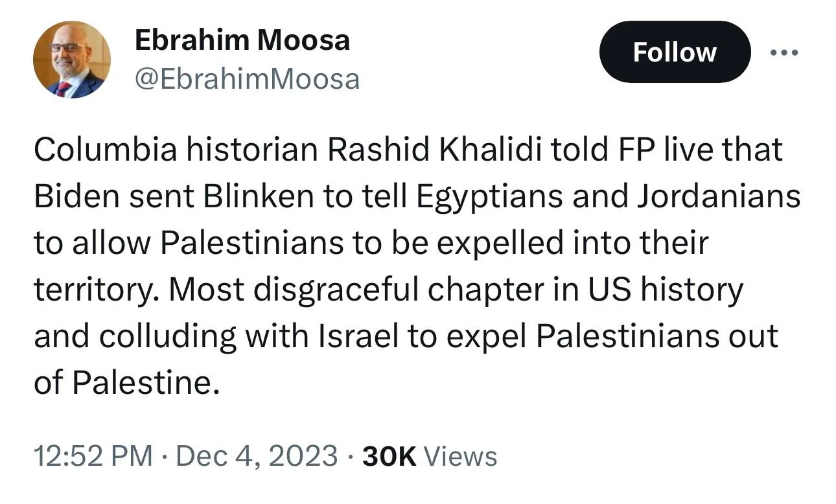Open Ebrahim Moosa's profile picture

[72, 60]
